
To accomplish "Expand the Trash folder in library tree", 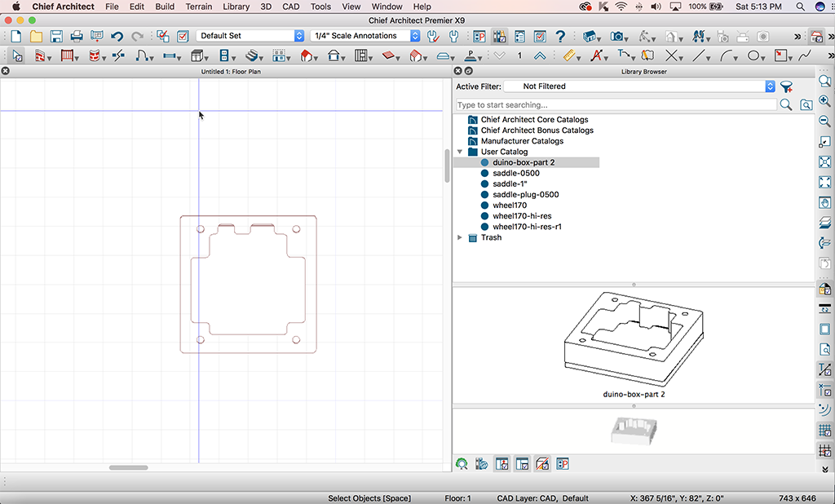I will 460,238.
